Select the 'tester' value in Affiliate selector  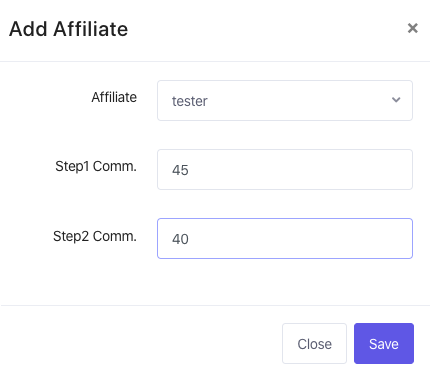coord(190,101)
